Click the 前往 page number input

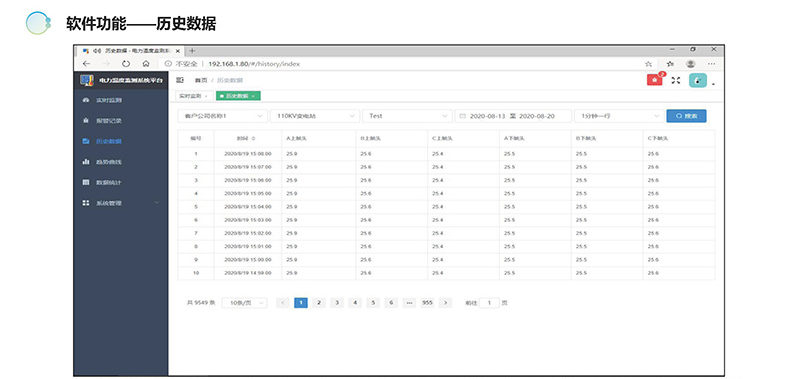[489, 303]
